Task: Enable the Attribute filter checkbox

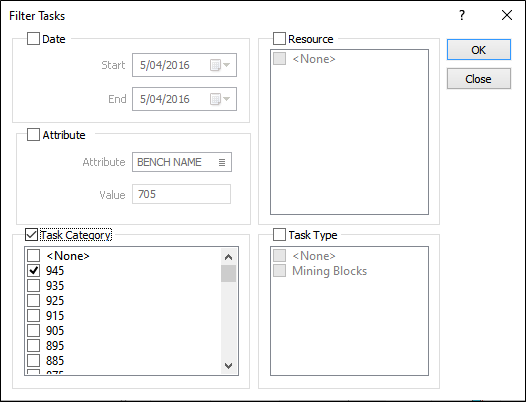Action: (x=33, y=135)
